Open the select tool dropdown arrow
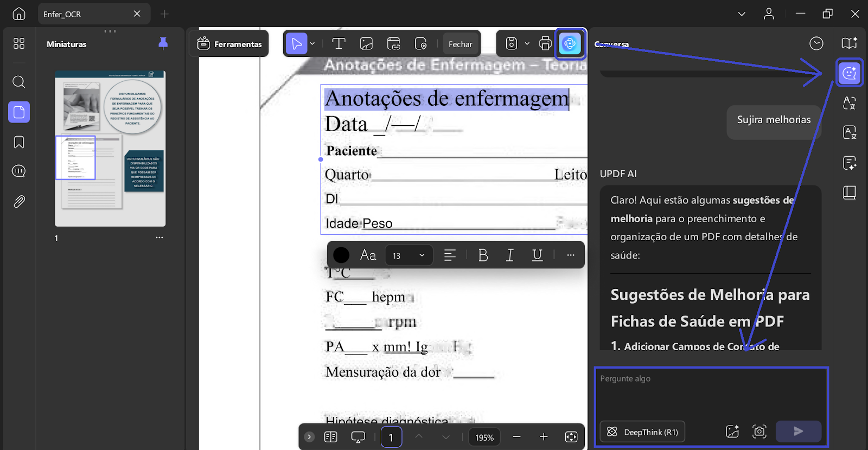Viewport: 868px width, 450px height. (312, 43)
